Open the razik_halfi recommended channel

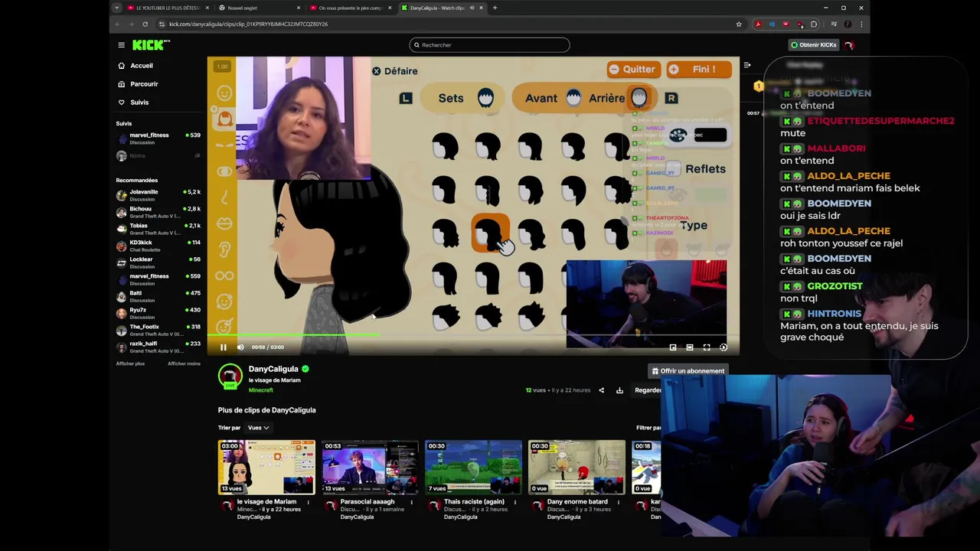tap(158, 347)
